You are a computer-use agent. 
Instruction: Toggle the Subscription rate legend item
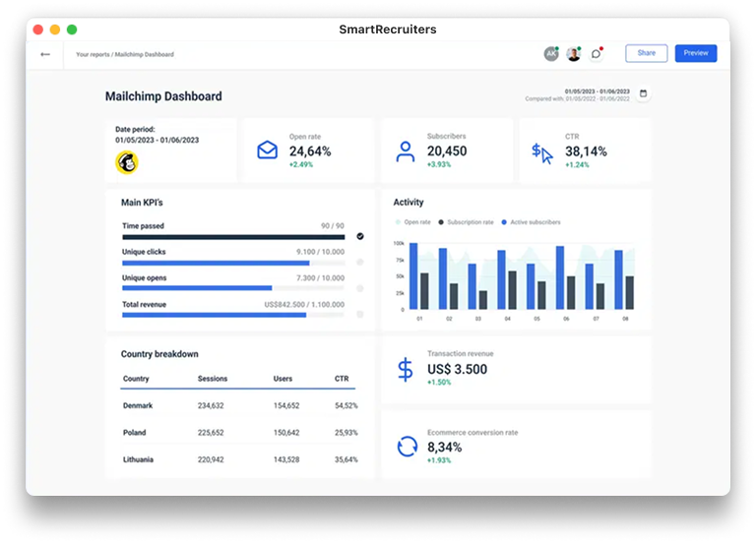click(x=467, y=222)
